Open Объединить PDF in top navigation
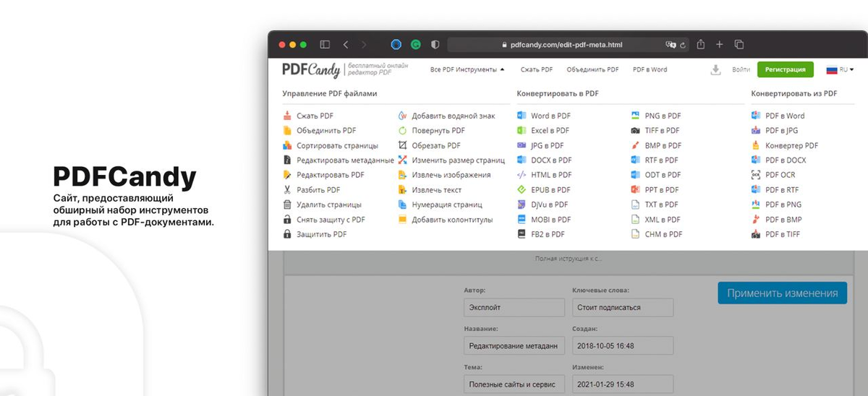Viewport: 868px width, 396px height. (x=592, y=70)
